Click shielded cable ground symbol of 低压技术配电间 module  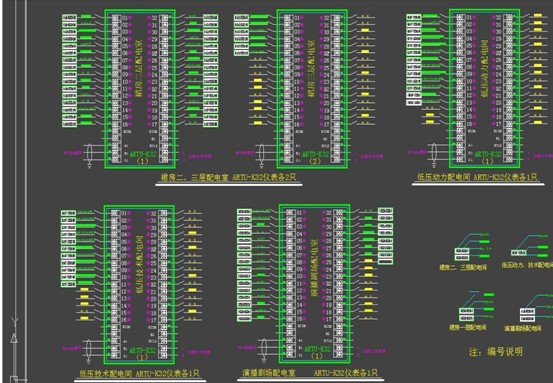(89, 360)
